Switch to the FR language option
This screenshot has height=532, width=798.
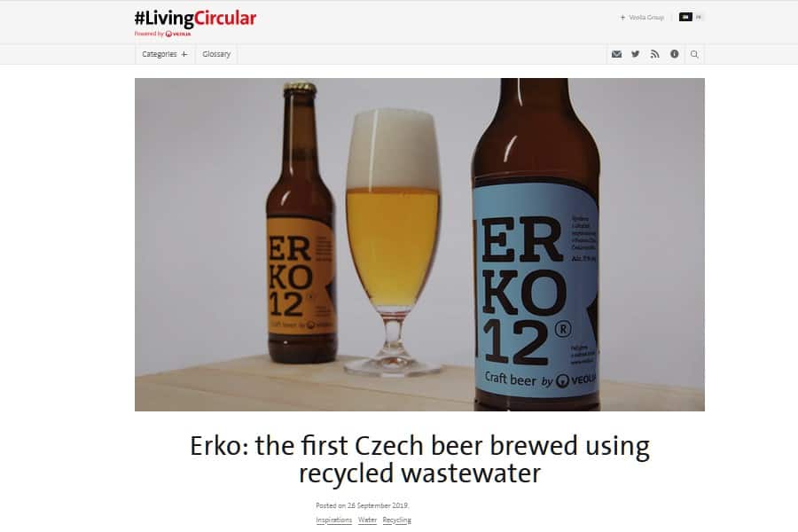(699, 17)
